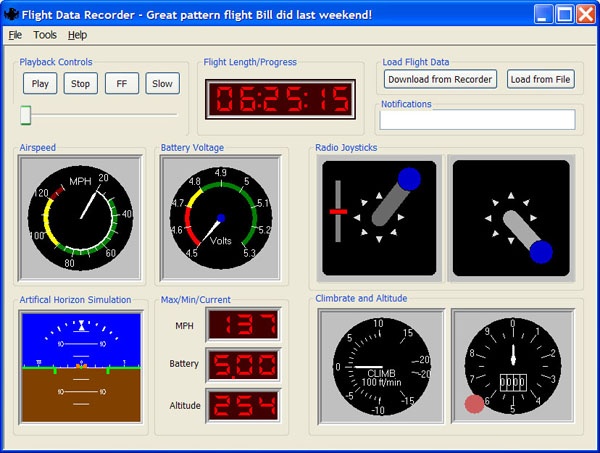
Task: Click the MPH max LED readout
Action: point(243,325)
